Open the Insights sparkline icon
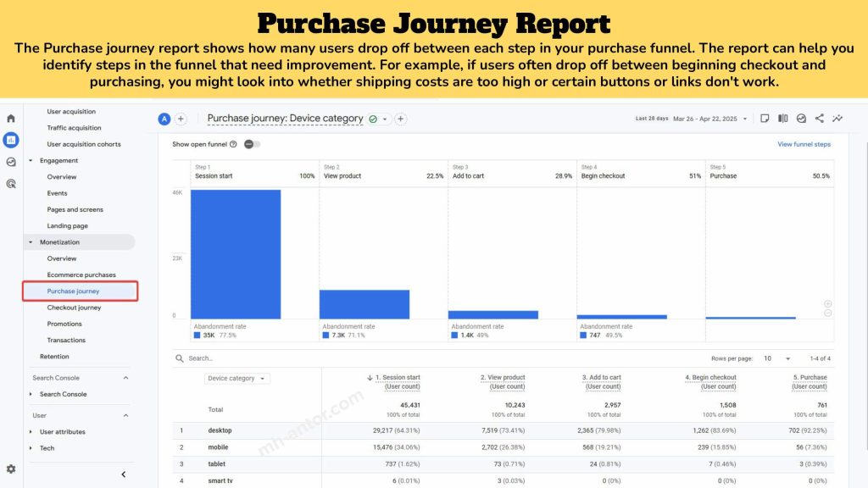Viewport: 868px width, 488px height. coord(837,119)
